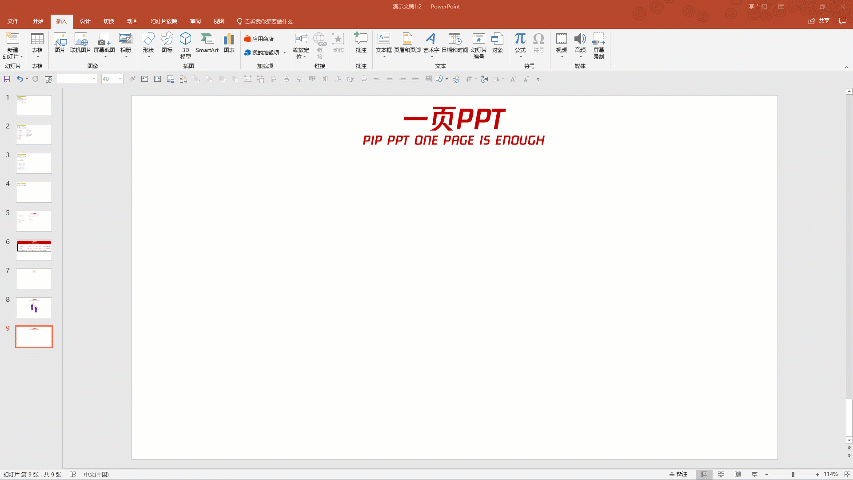Screen dimensions: 853x480
Task: Toggle the Notes (备注) pane in status bar
Action: (x=679, y=474)
